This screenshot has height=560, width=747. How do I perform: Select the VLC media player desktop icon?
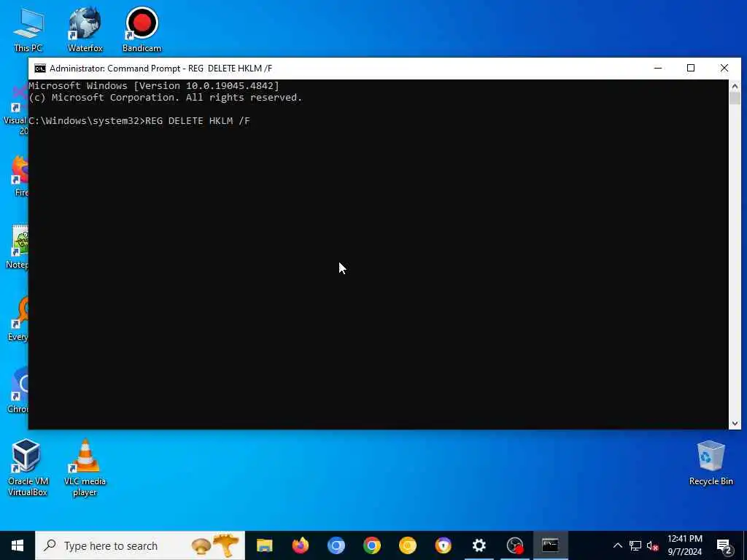tap(85, 467)
